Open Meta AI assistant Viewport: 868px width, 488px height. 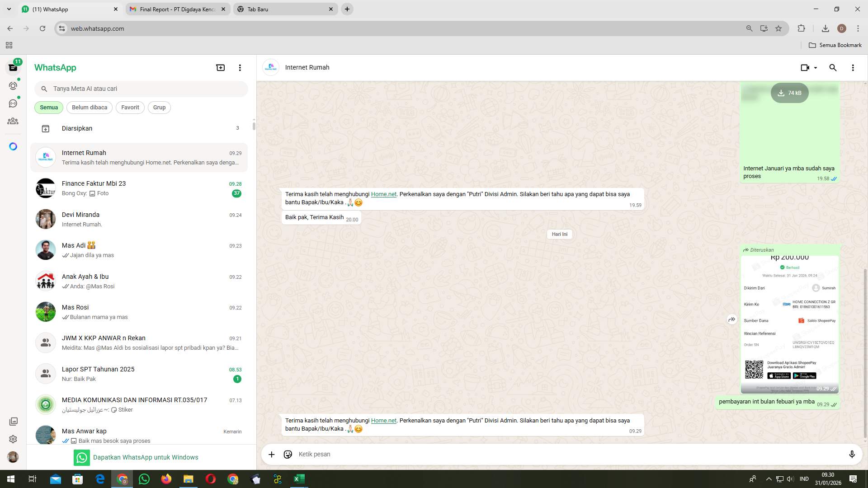pos(13,146)
